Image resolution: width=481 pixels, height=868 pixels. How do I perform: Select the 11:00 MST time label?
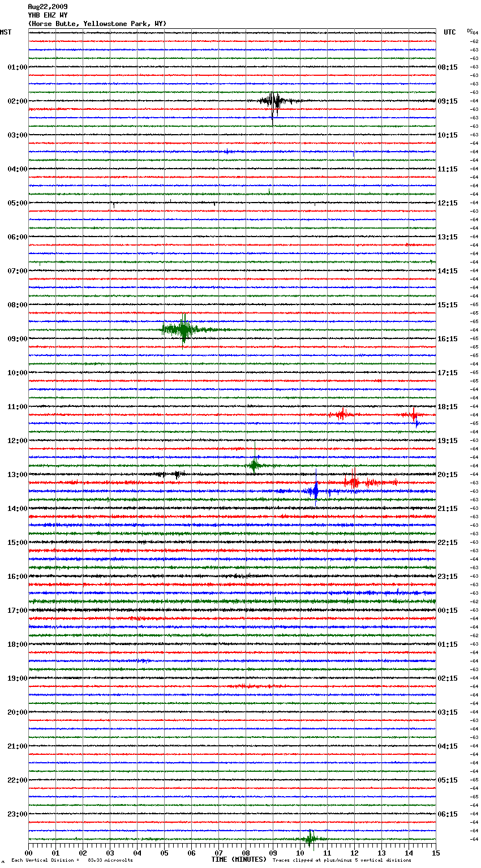click(17, 407)
